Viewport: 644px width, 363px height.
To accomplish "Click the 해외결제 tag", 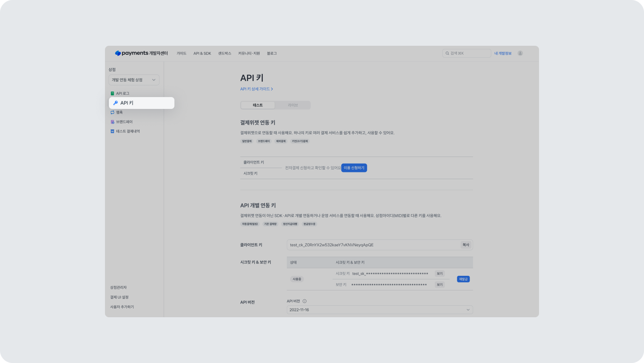I will point(281,141).
